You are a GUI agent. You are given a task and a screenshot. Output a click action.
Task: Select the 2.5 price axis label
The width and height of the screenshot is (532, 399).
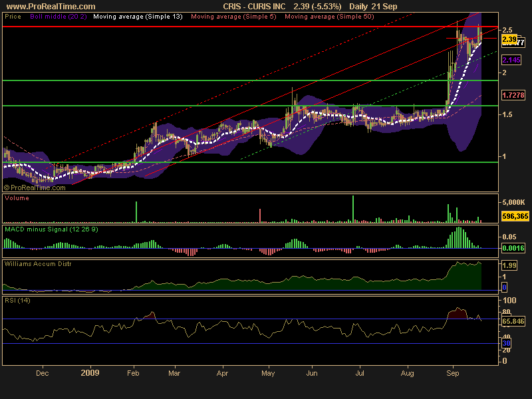[507, 30]
